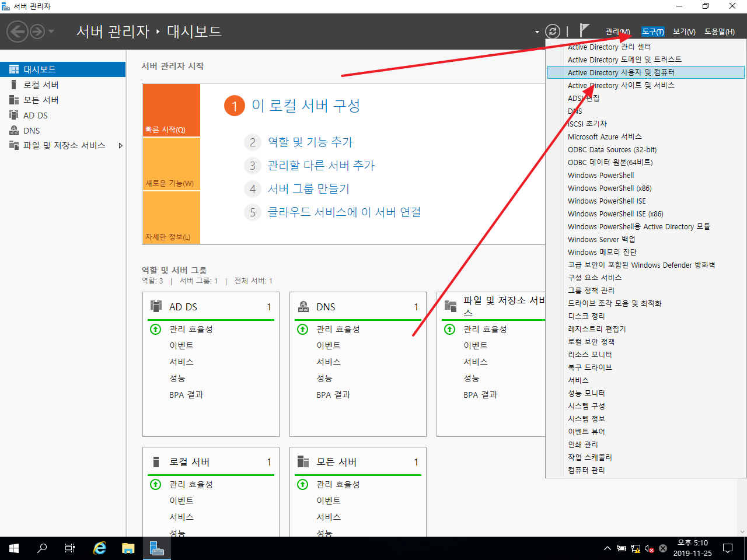Viewport: 747px width, 560px height.
Task: Open the 도움말(H) menu
Action: [x=719, y=32]
